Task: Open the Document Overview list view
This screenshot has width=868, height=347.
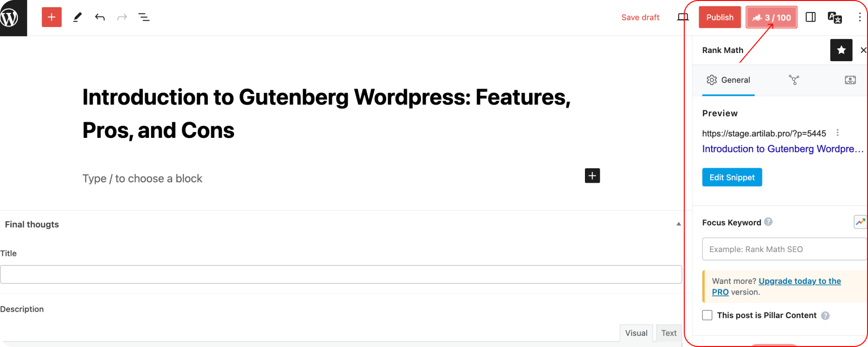Action: click(x=143, y=17)
